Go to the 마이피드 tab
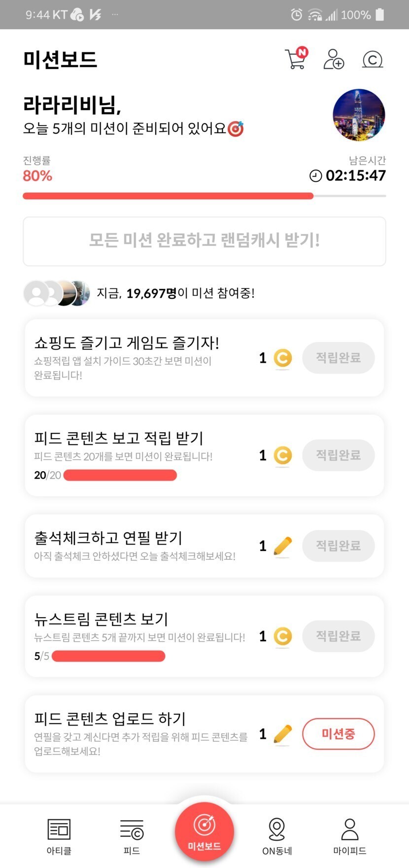 coord(350,835)
